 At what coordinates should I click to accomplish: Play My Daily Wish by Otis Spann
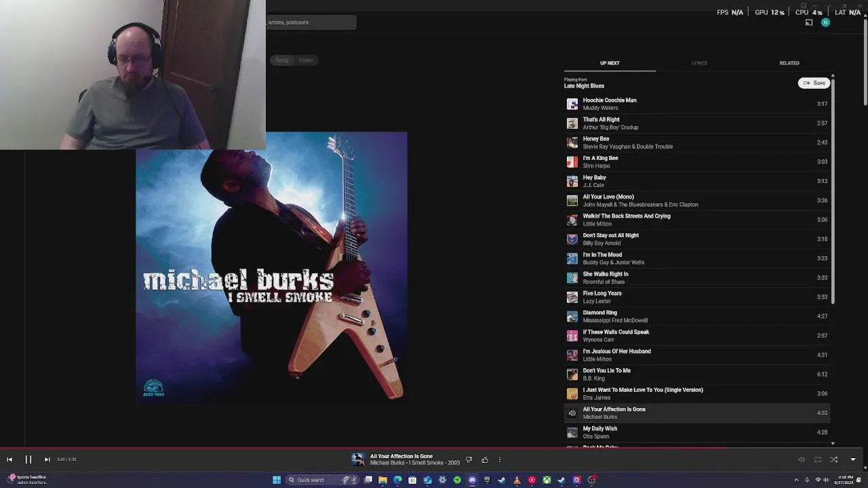(x=696, y=432)
